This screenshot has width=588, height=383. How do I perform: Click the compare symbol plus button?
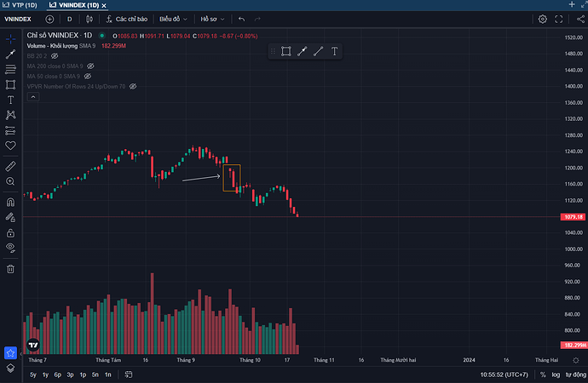click(x=49, y=19)
